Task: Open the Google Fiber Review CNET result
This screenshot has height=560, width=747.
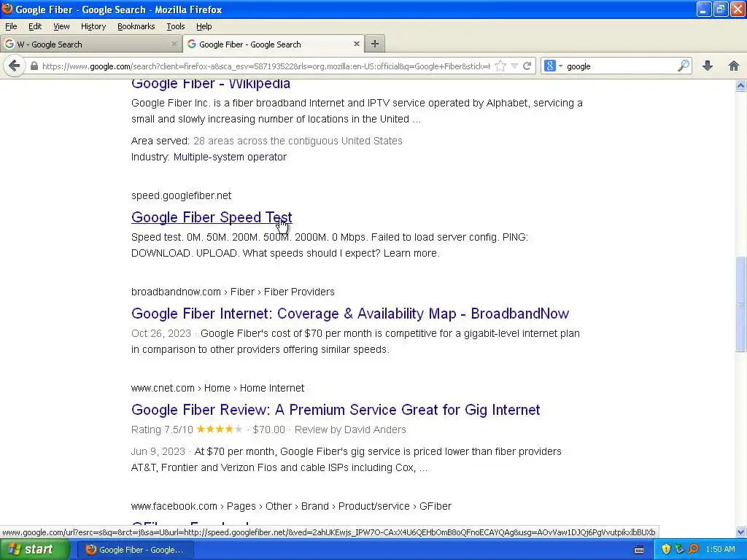Action: (336, 410)
